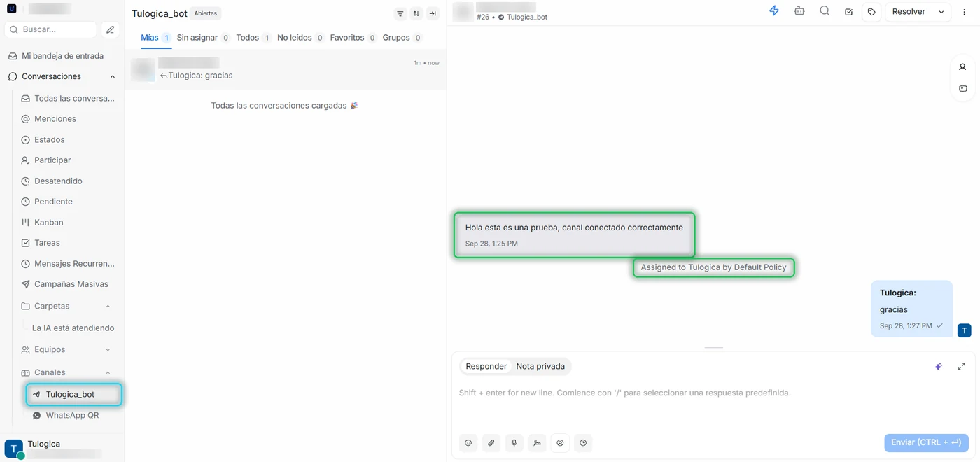This screenshot has height=462, width=980.
Task: Click the signature icon in reply toolbar
Action: [x=538, y=443]
